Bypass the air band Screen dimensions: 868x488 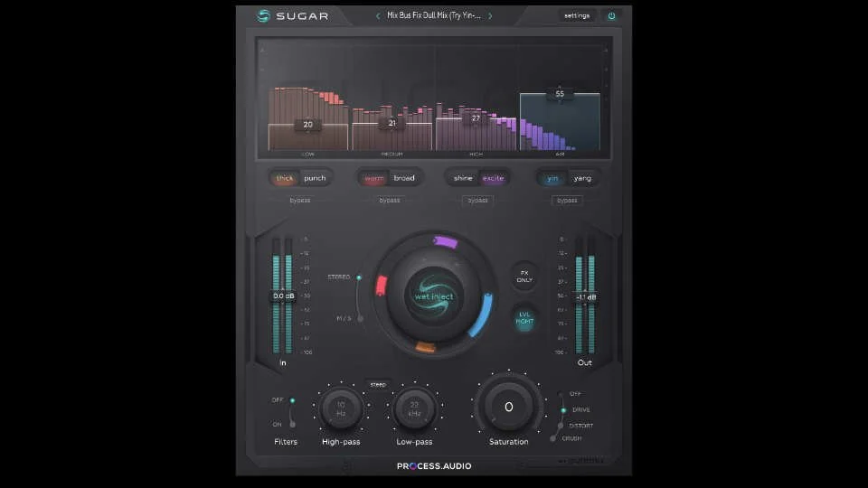567,201
